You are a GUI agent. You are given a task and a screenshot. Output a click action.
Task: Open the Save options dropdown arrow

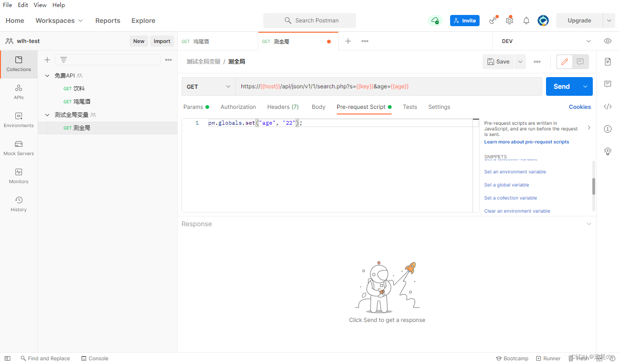pyautogui.click(x=520, y=62)
